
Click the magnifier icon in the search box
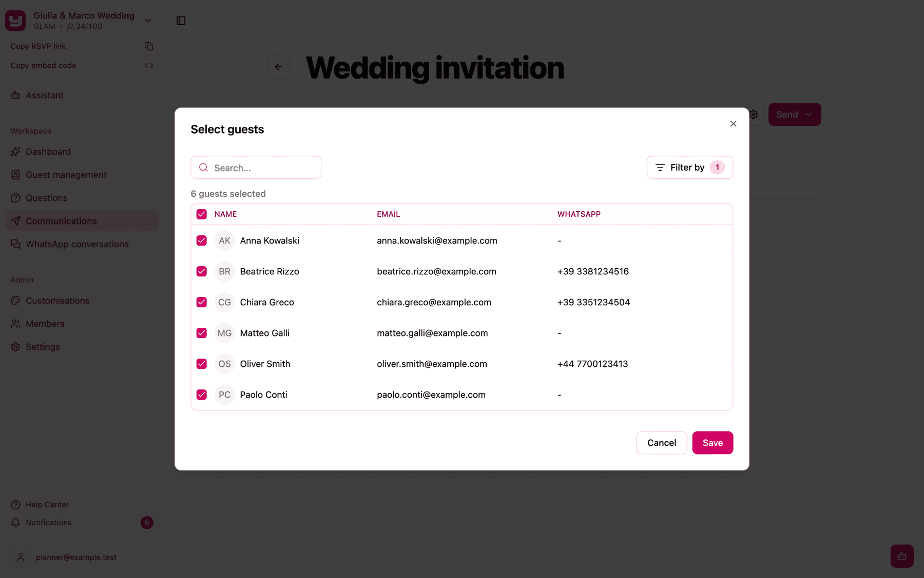click(203, 167)
